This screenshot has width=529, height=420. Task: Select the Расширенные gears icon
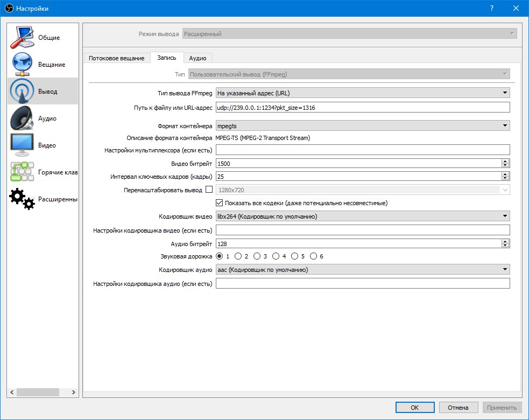[x=22, y=199]
